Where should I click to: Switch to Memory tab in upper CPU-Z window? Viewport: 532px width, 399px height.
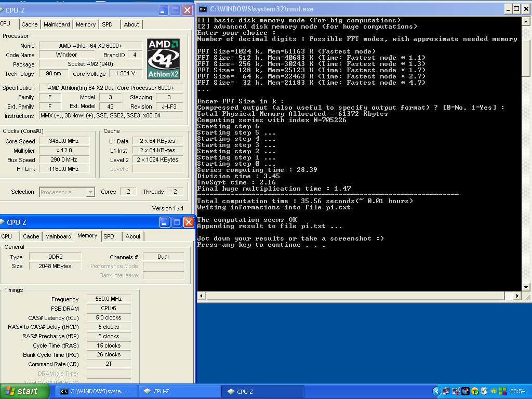click(x=86, y=24)
